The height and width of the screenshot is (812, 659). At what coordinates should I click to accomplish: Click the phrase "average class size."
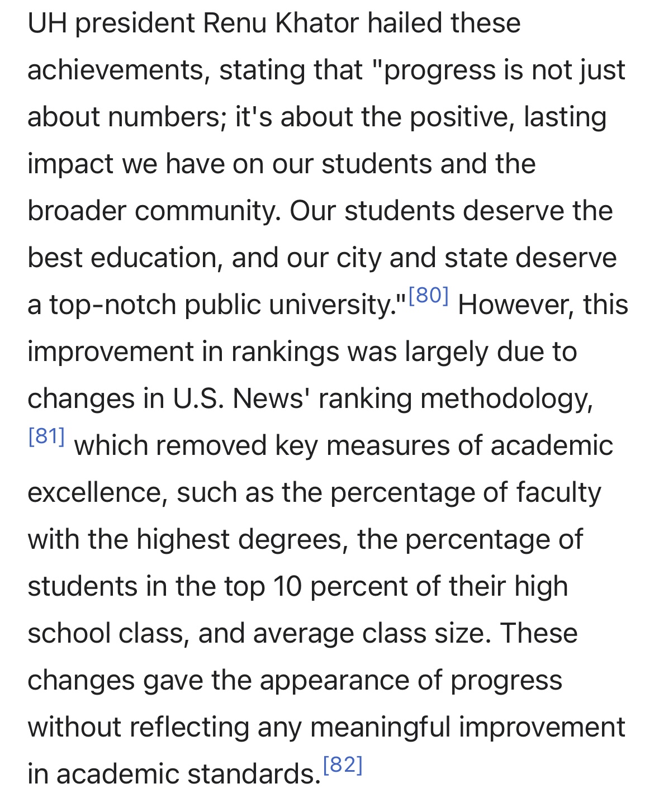(x=372, y=634)
